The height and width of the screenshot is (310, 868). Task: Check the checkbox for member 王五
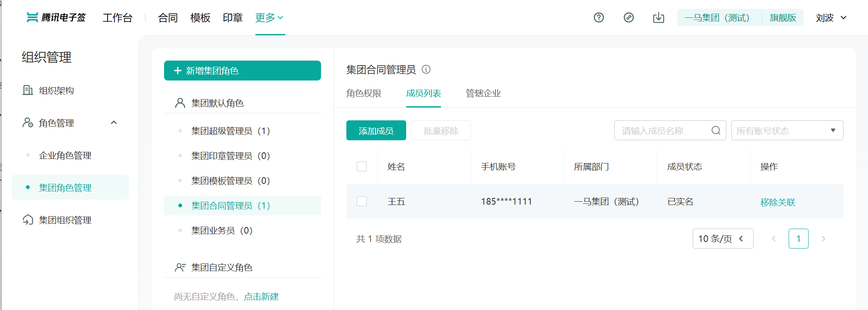click(x=362, y=201)
